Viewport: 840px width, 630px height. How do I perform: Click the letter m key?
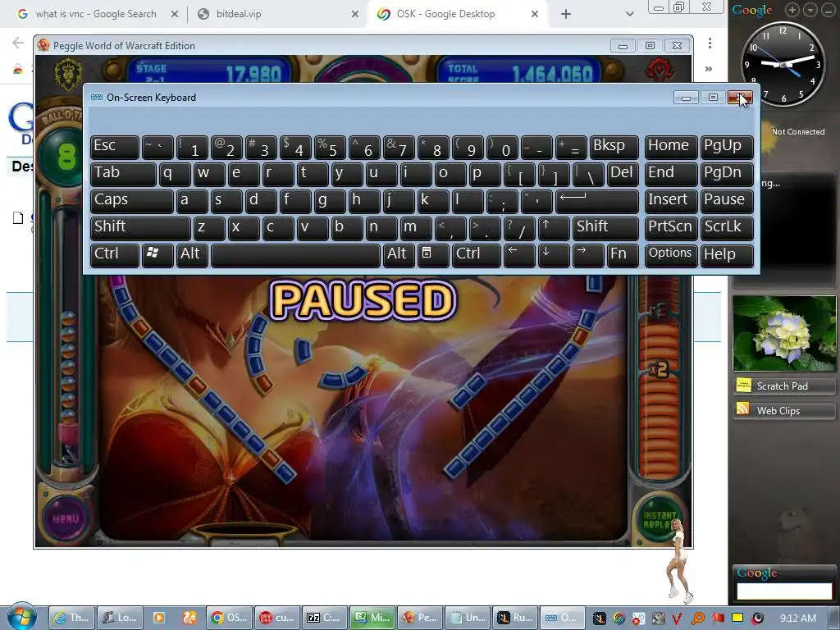click(416, 228)
